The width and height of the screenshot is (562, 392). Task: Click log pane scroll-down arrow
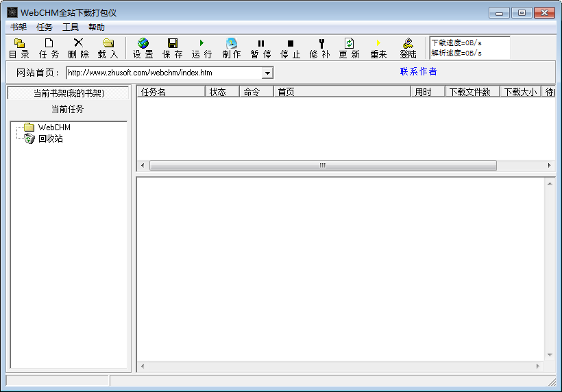tap(550, 355)
